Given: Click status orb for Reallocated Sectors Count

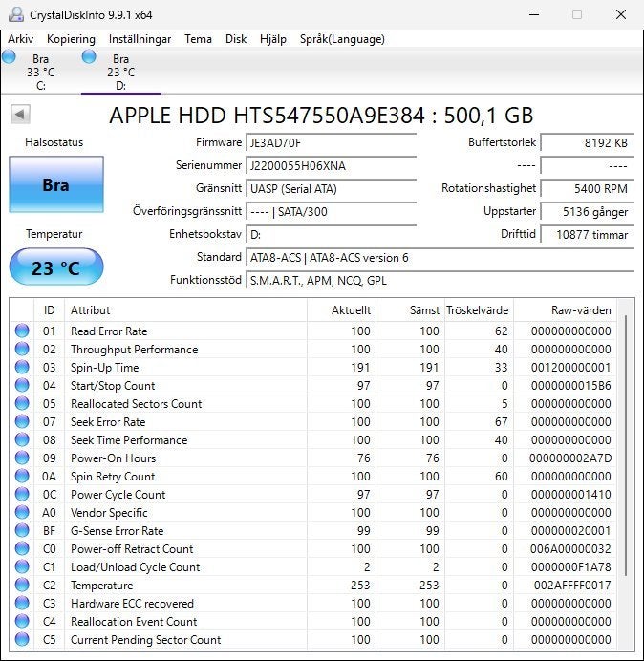Looking at the screenshot, I should (22, 403).
